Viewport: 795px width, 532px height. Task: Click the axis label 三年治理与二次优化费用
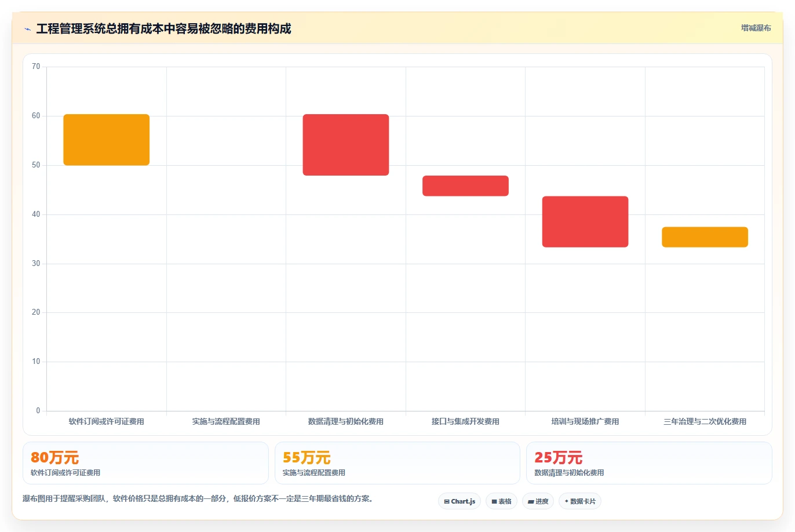pyautogui.click(x=705, y=422)
